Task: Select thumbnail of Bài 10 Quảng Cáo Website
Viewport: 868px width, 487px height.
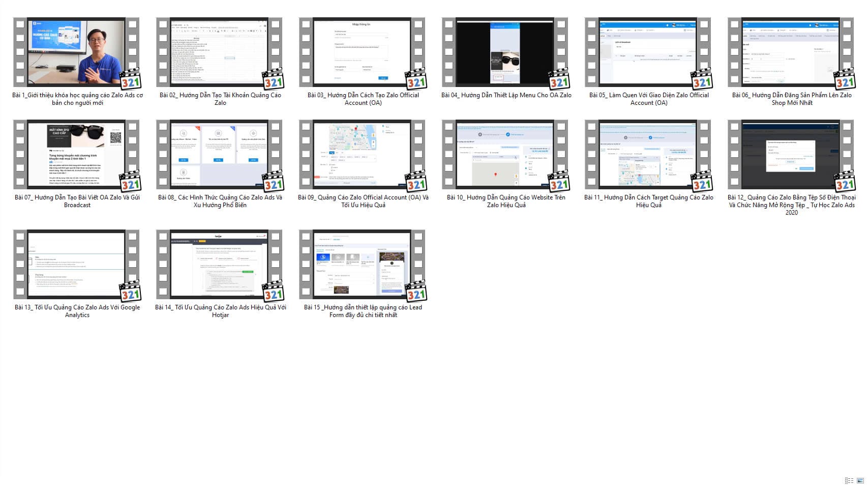Action: point(505,155)
